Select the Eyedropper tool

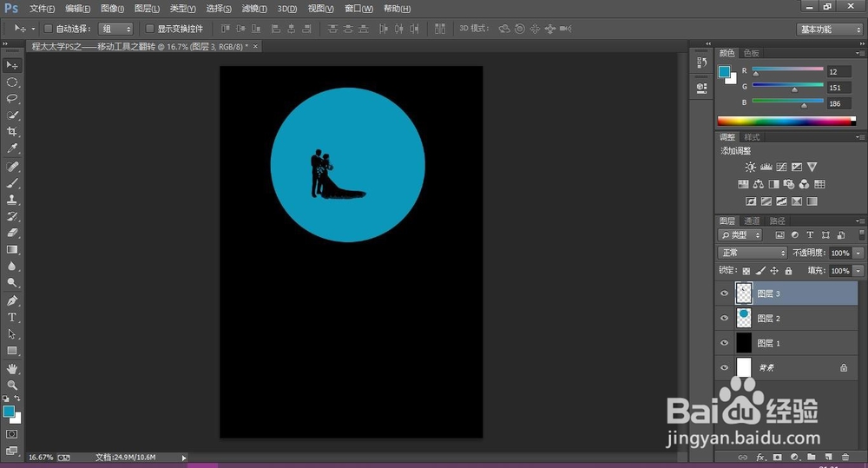pyautogui.click(x=11, y=148)
